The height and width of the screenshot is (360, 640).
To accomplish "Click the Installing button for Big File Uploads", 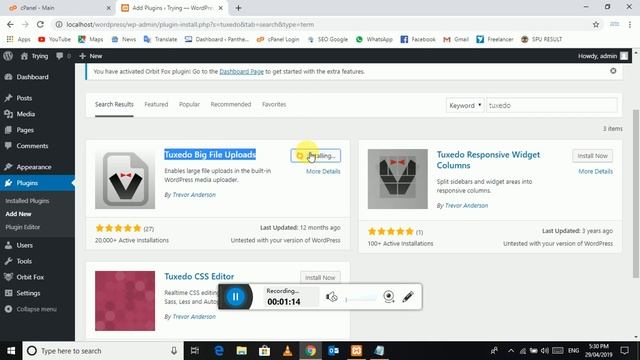I will [316, 156].
